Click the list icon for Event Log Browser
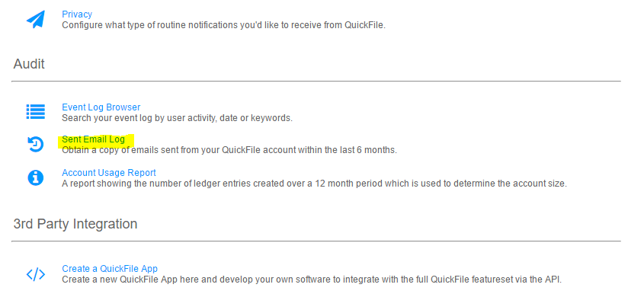The height and width of the screenshot is (294, 644). [35, 111]
